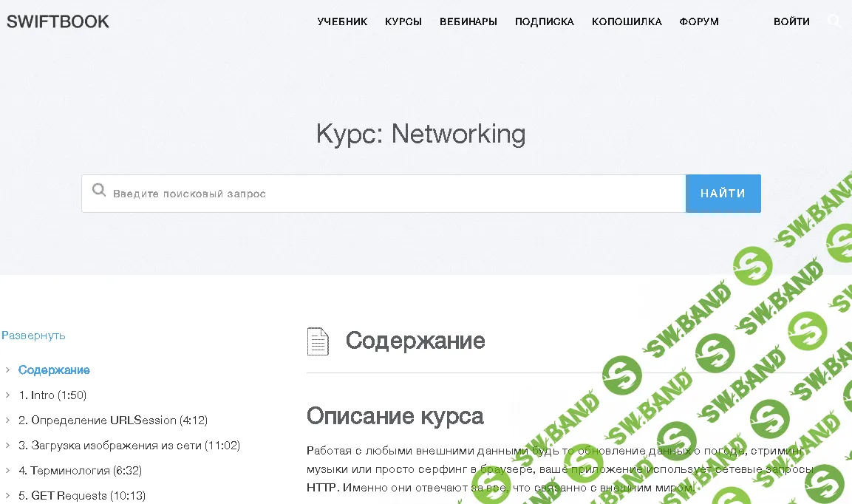This screenshot has width=852, height=504.
Task: Open the SWIFTBOOK homepage via the logo
Action: click(x=58, y=21)
